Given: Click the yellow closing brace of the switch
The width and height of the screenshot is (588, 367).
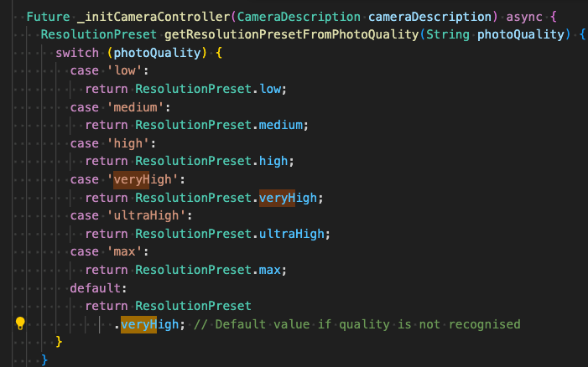Looking at the screenshot, I should [x=60, y=342].
